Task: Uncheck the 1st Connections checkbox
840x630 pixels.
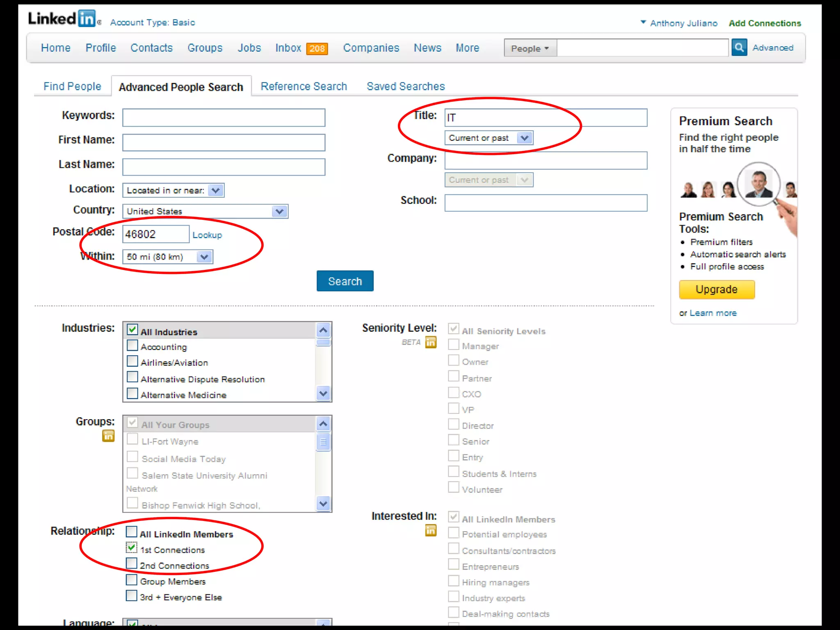Action: tap(131, 548)
